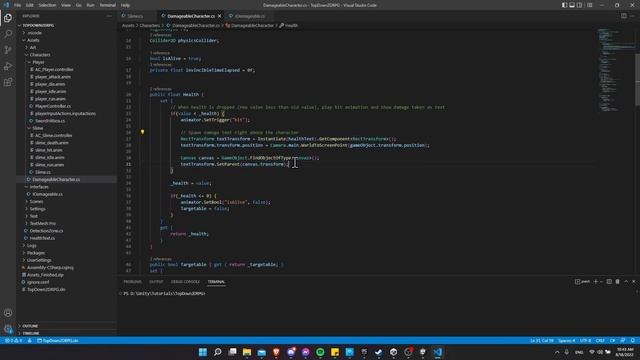Open editor more actions menu

[x=633, y=16]
